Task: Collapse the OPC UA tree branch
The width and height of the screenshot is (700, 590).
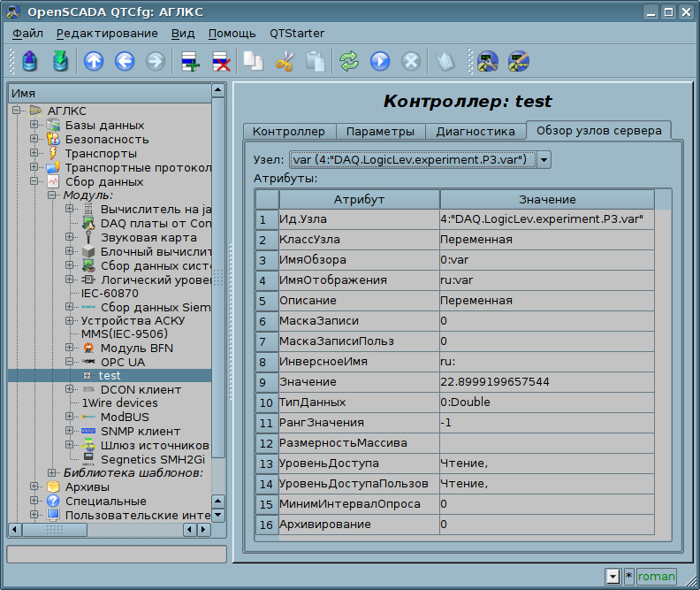Action: [x=70, y=362]
